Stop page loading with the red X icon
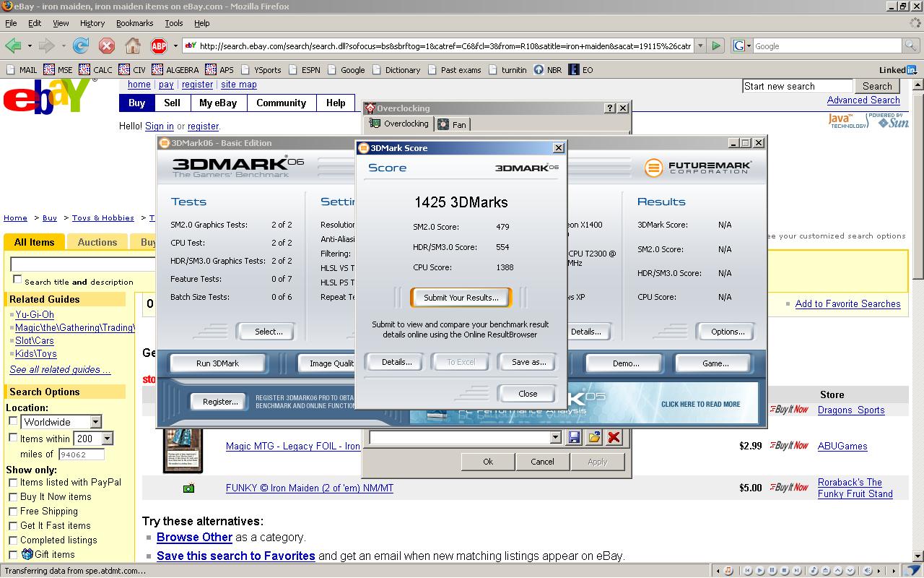This screenshot has width=924, height=578. 106,46
